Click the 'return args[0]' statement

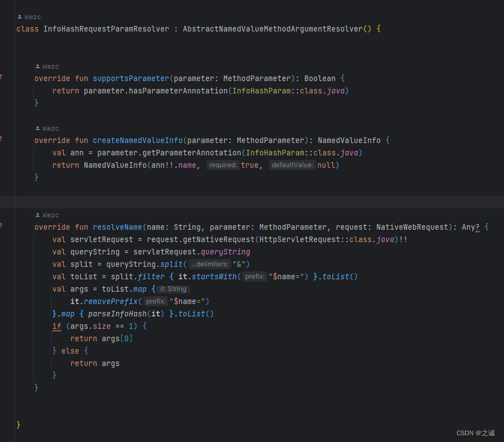coord(102,339)
